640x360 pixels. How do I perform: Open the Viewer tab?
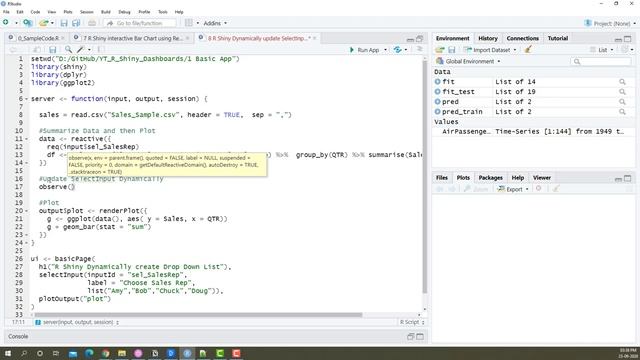(542, 178)
